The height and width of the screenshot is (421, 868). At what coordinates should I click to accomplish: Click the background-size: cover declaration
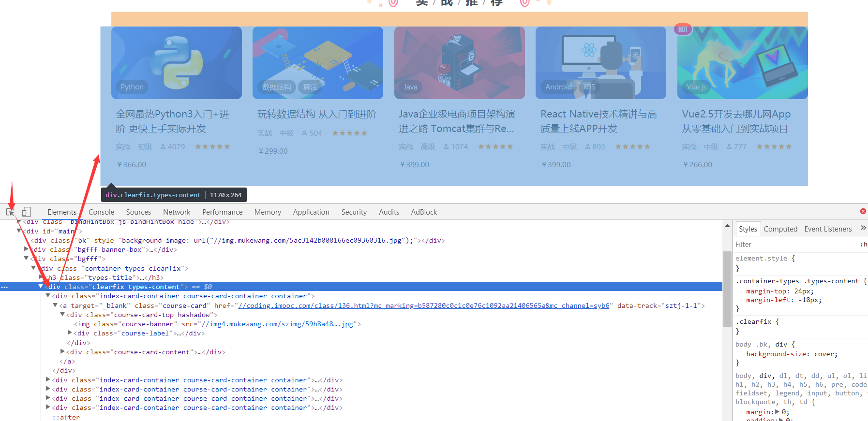(x=792, y=354)
